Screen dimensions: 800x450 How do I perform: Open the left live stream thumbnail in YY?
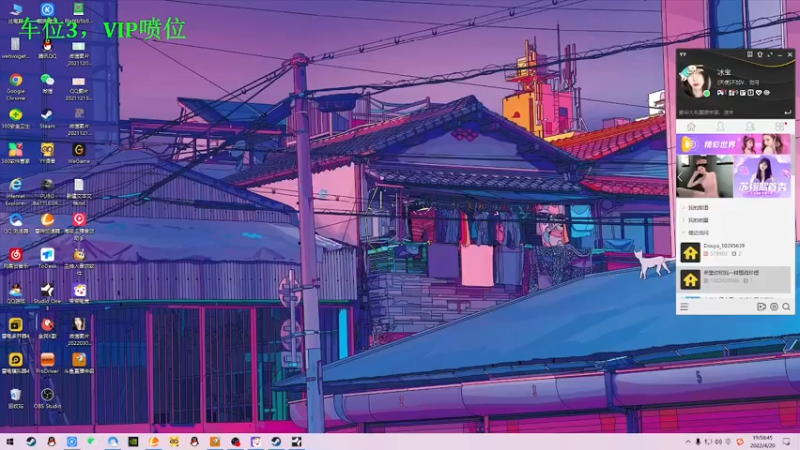tap(705, 177)
